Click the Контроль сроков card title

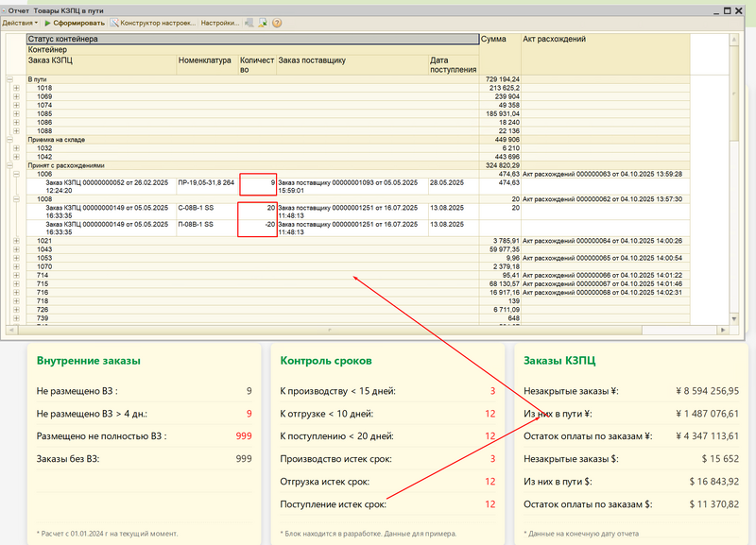(x=326, y=361)
